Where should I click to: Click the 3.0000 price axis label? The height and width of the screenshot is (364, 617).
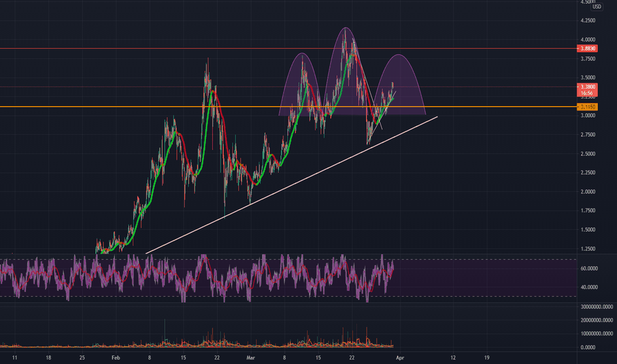[587, 116]
